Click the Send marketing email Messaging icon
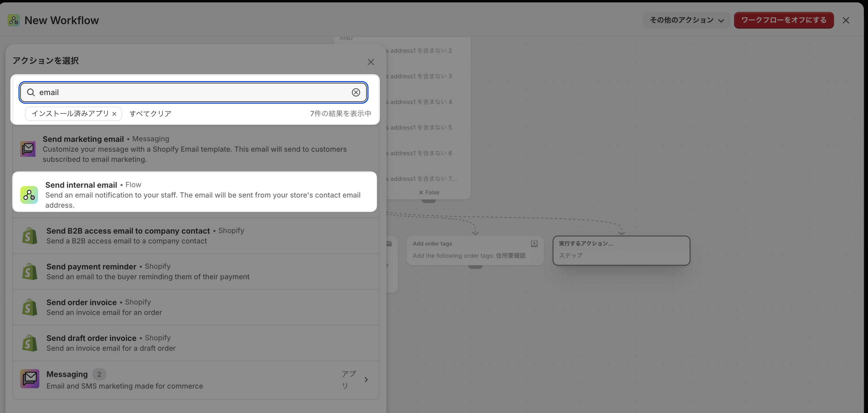Viewport: 868px width, 413px height. [x=28, y=149]
